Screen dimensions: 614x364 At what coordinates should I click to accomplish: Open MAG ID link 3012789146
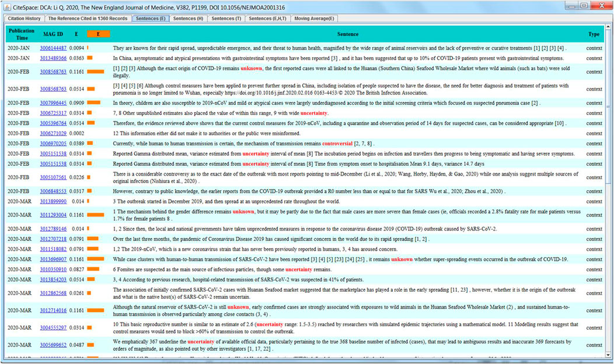[x=53, y=229]
